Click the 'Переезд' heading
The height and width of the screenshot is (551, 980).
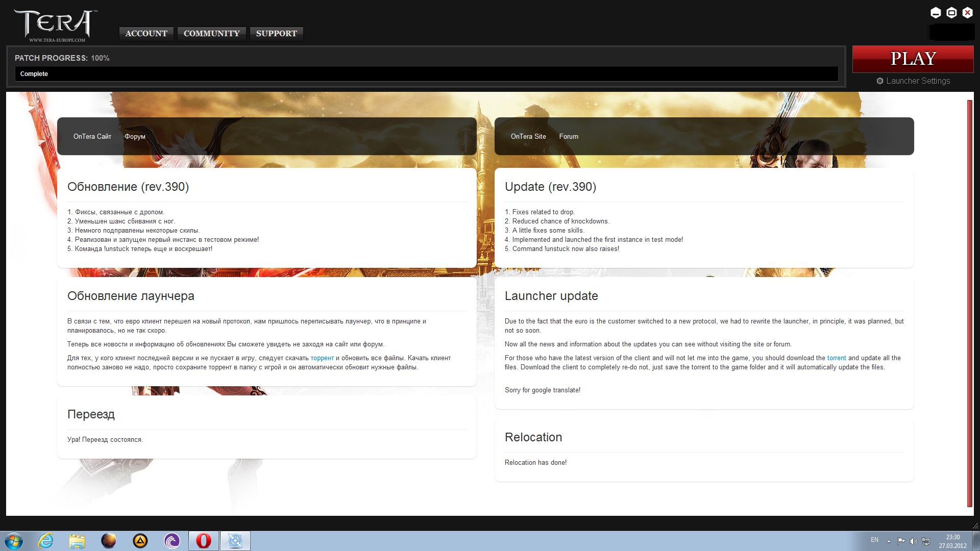coord(91,414)
